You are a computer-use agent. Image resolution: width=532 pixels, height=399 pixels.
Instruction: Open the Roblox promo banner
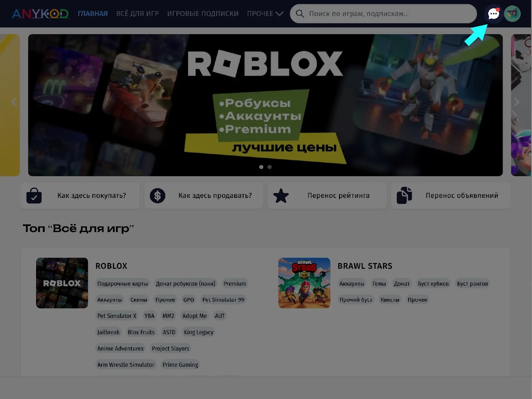coord(265,105)
